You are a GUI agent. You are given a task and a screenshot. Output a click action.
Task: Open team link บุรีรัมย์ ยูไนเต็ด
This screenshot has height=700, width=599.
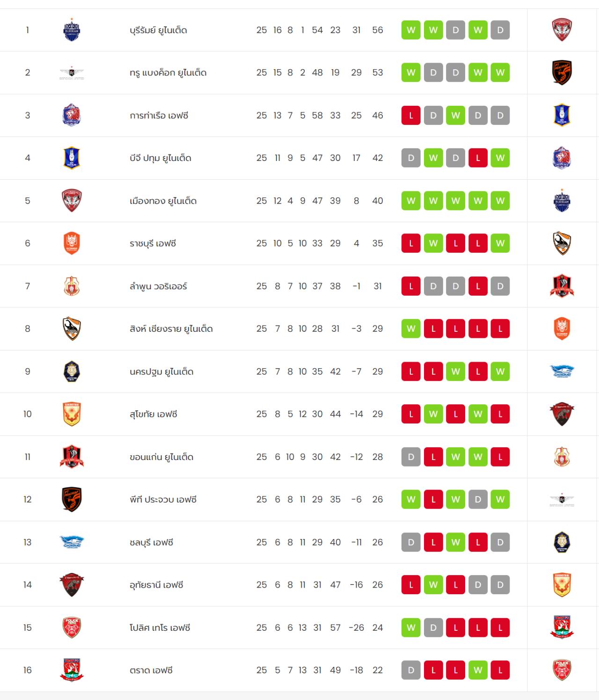(x=158, y=30)
